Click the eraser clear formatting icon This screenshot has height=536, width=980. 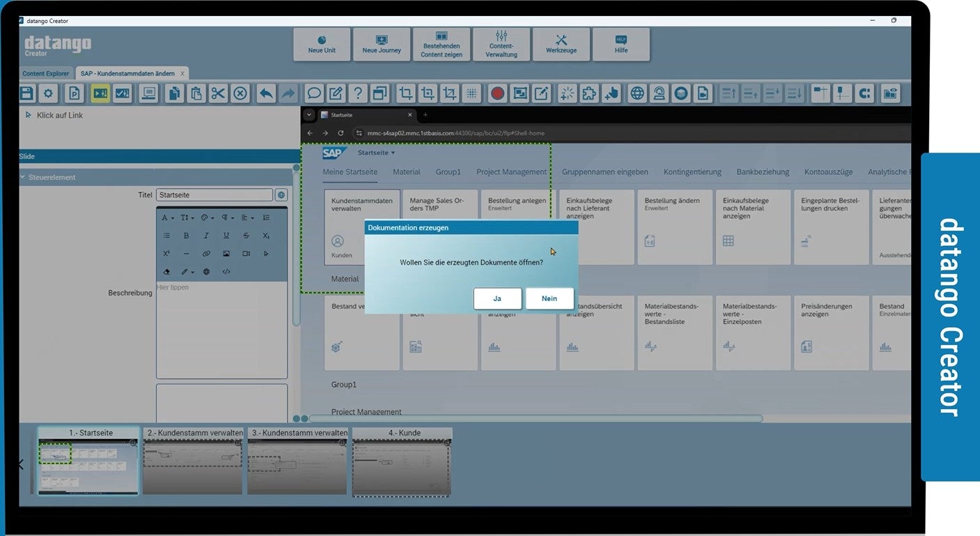tap(166, 272)
